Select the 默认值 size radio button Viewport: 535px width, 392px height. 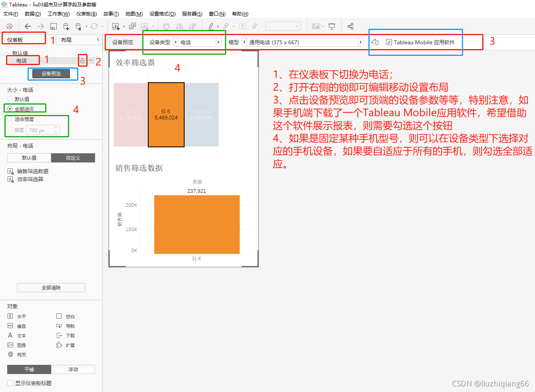coord(10,99)
